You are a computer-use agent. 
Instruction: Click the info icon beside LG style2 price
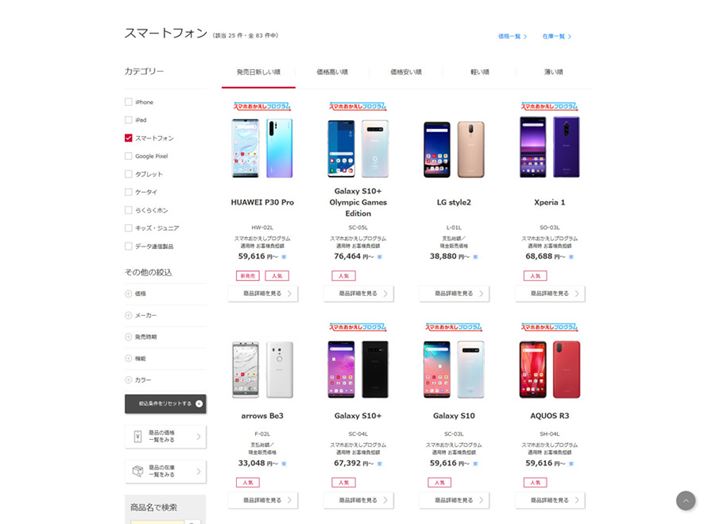coord(475,257)
